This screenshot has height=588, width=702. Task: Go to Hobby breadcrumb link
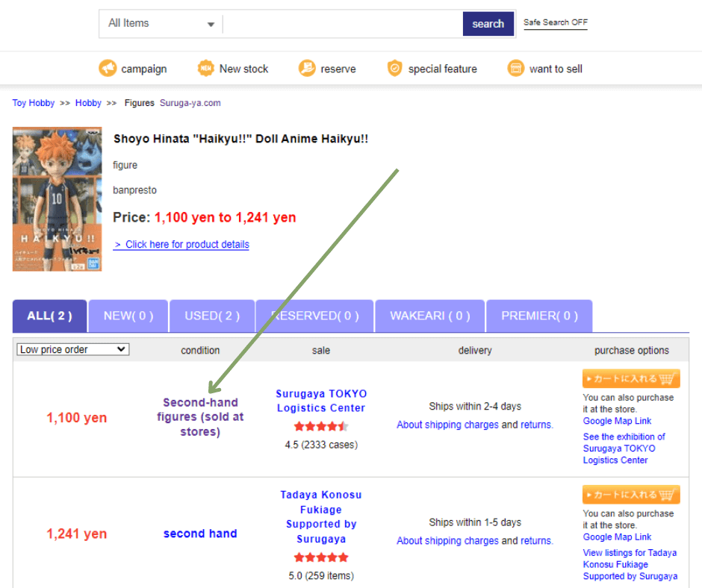pyautogui.click(x=88, y=103)
